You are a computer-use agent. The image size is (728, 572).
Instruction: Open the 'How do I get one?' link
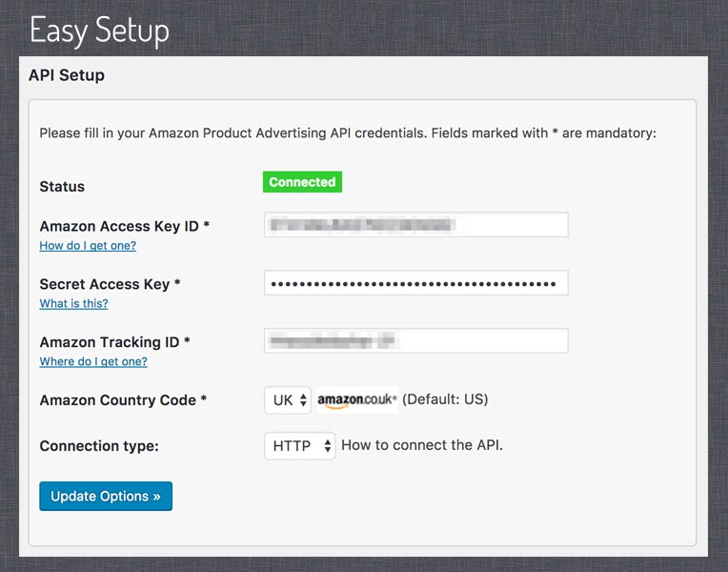click(88, 245)
